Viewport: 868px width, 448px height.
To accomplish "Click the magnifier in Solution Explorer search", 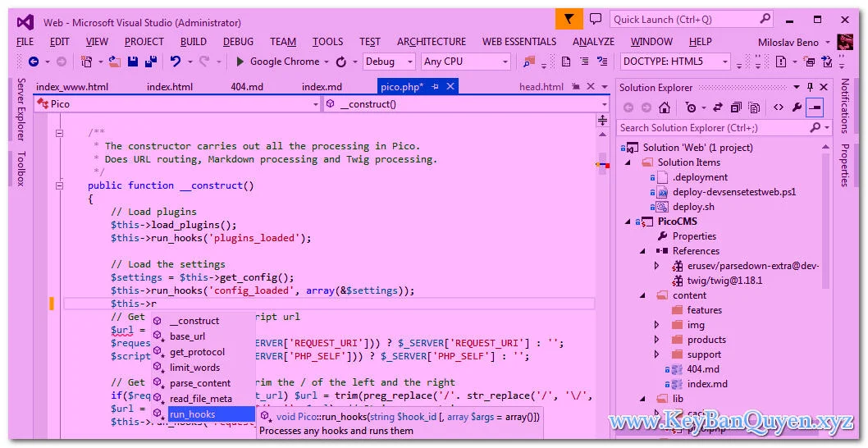I will pyautogui.click(x=815, y=128).
